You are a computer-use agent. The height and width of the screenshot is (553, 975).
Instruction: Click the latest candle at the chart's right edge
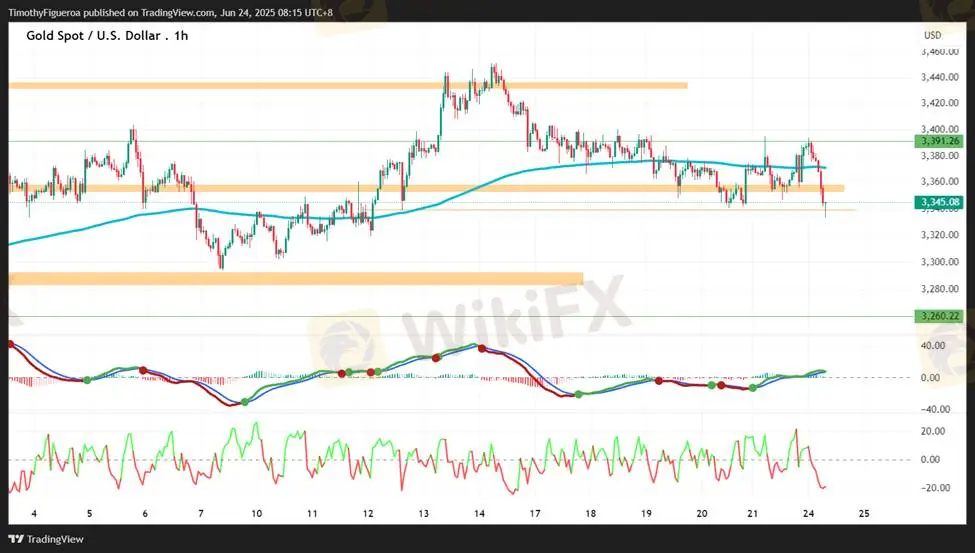pyautogui.click(x=826, y=207)
